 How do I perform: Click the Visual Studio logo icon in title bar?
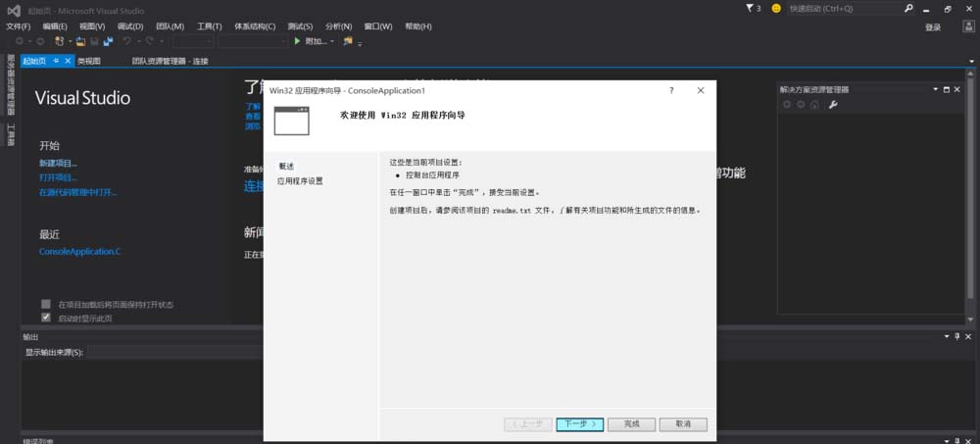(15, 11)
